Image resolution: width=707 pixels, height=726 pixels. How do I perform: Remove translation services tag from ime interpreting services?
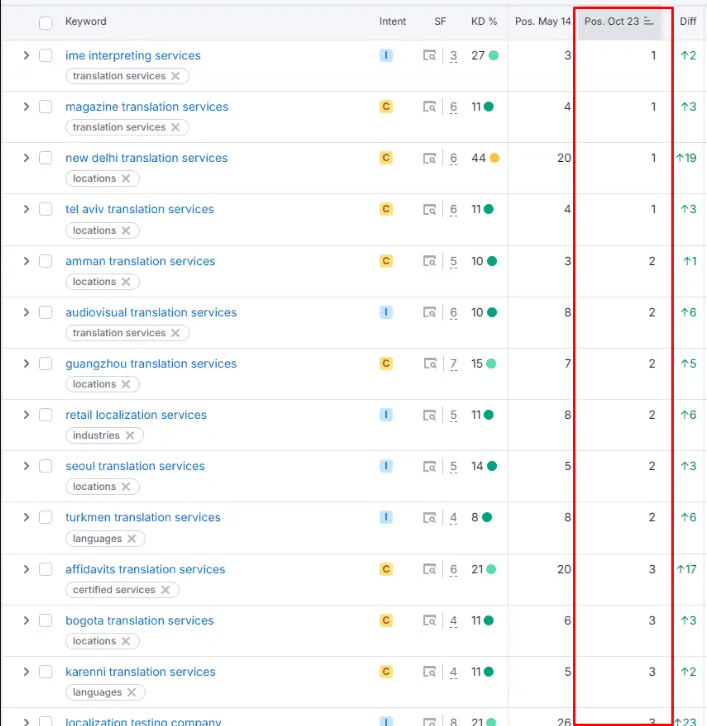(x=175, y=76)
